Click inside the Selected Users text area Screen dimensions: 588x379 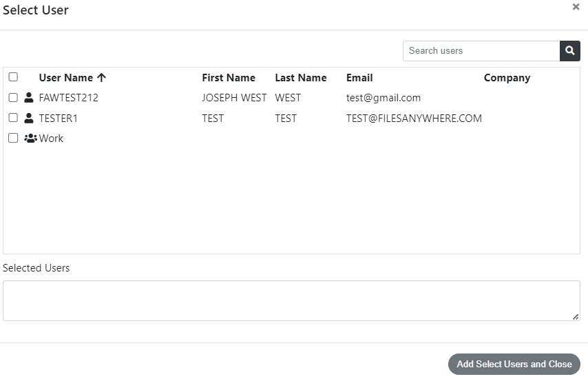pyautogui.click(x=291, y=300)
